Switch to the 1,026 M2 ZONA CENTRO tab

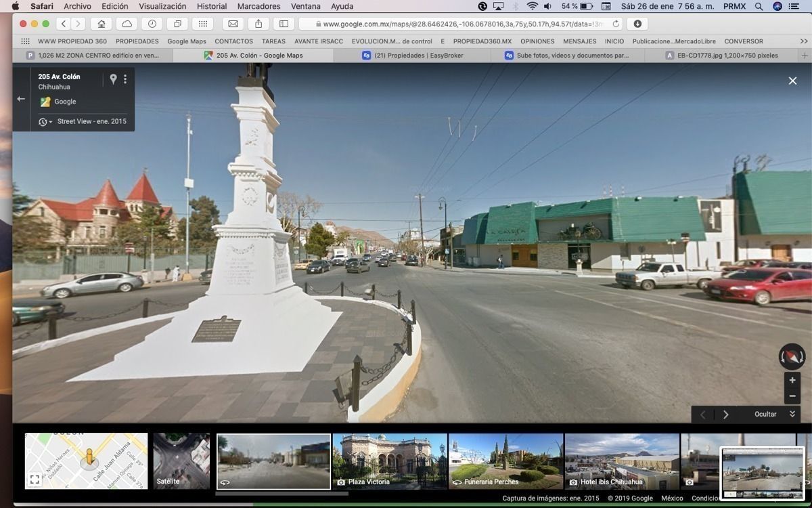pyautogui.click(x=92, y=56)
